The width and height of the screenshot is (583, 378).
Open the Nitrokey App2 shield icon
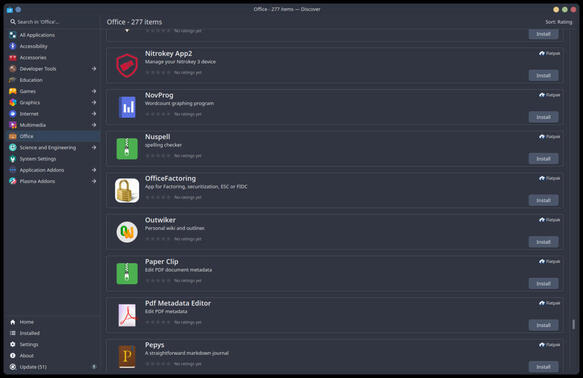pyautogui.click(x=127, y=65)
